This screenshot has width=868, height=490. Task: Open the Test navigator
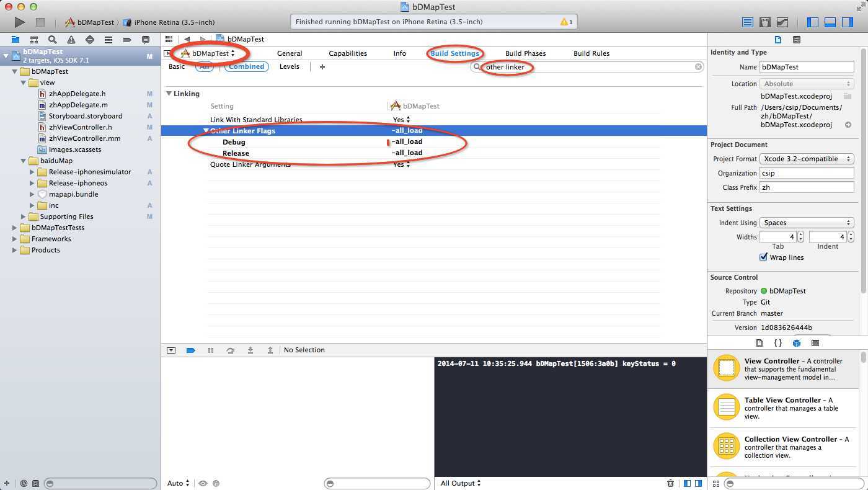90,40
